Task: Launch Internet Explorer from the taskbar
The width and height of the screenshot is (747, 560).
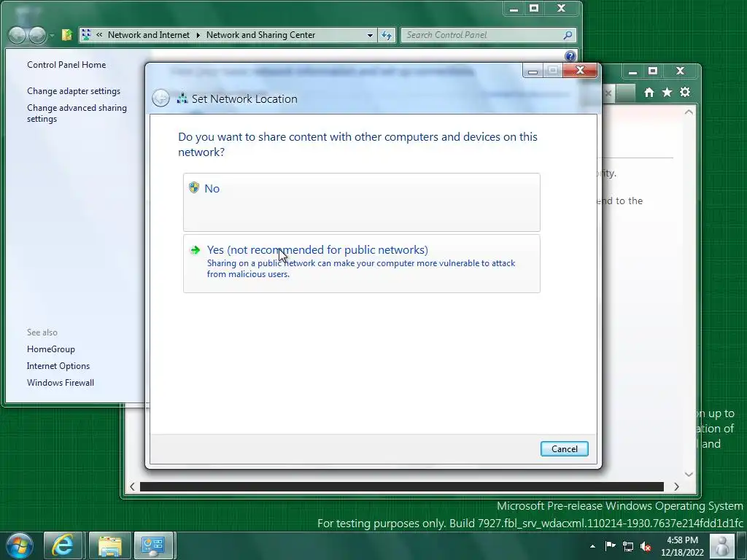Action: (63, 545)
